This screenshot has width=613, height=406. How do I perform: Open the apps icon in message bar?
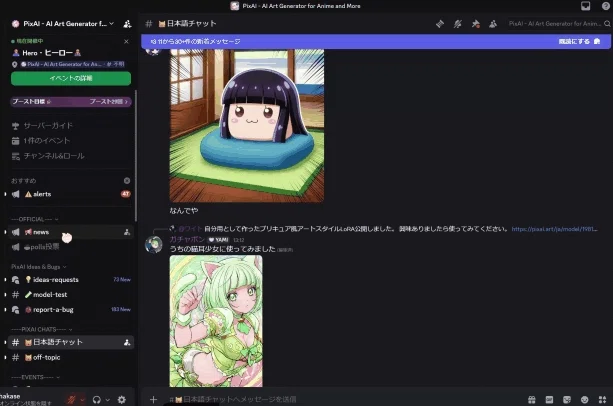[602, 399]
